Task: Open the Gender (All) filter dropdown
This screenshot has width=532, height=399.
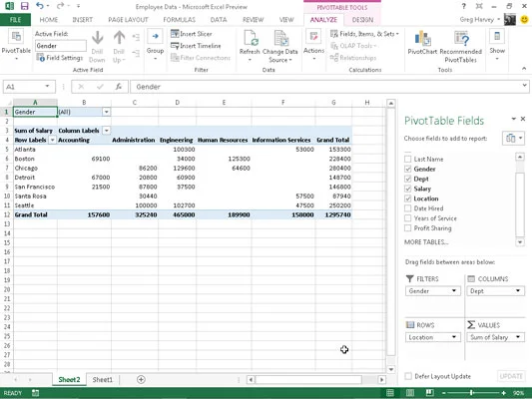Action: (106, 112)
